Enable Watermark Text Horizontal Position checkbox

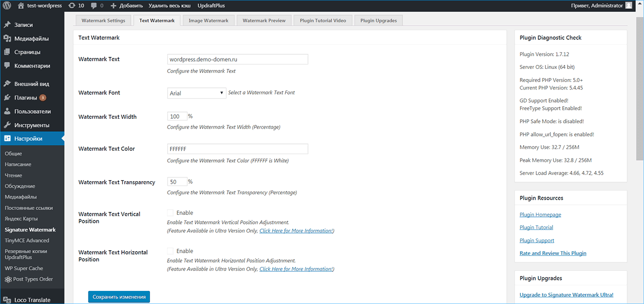point(170,251)
